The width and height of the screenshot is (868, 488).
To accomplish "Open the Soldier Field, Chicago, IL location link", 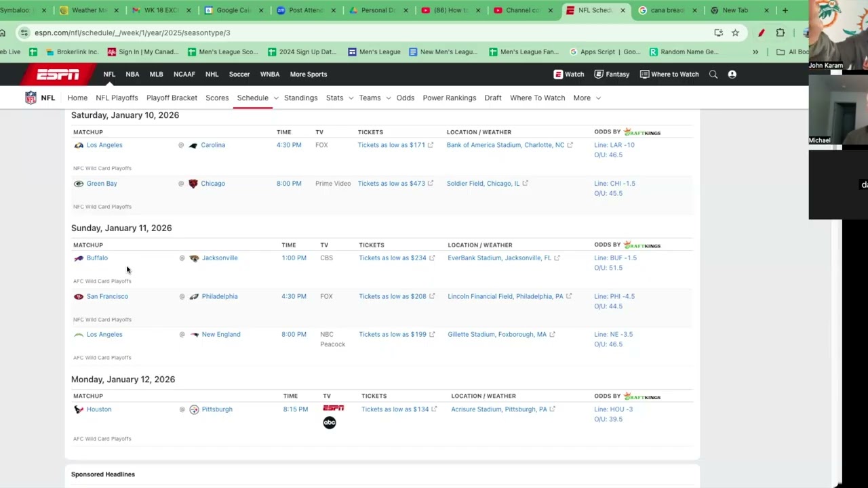I will coord(487,184).
